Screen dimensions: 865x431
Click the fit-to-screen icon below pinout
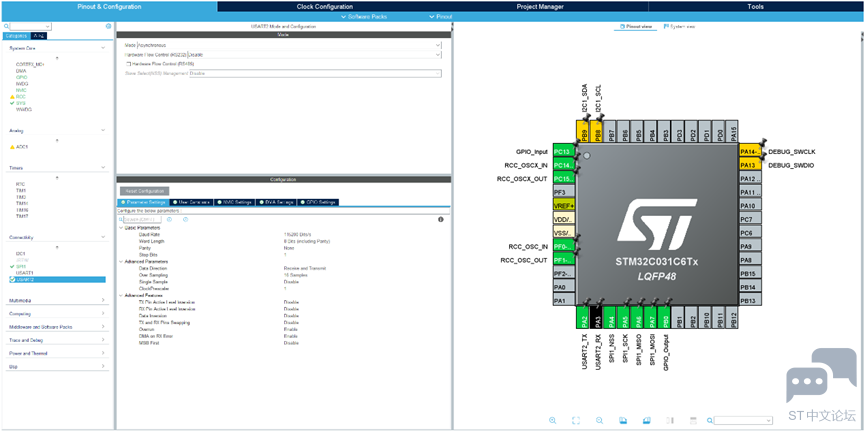pos(576,421)
